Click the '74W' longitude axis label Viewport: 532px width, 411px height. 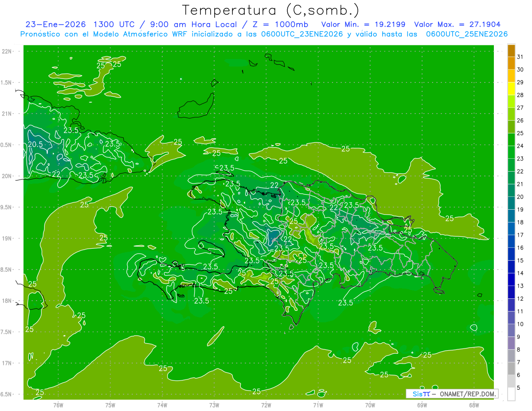[162, 405]
